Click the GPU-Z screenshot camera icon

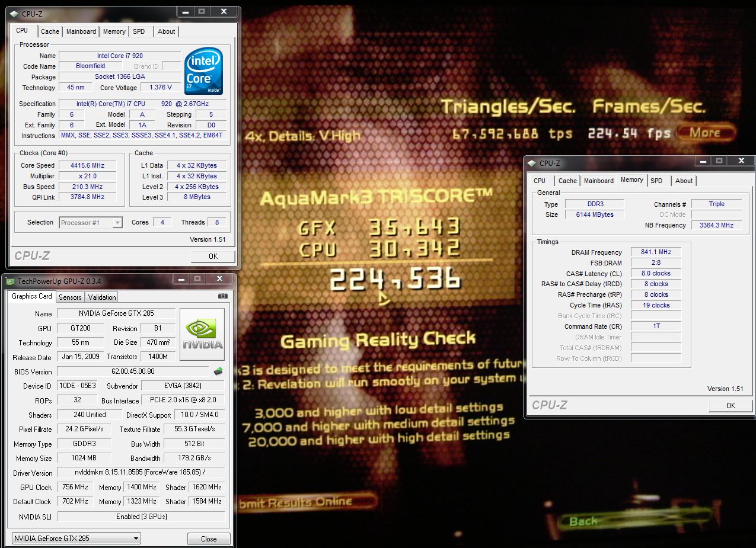coord(222,296)
